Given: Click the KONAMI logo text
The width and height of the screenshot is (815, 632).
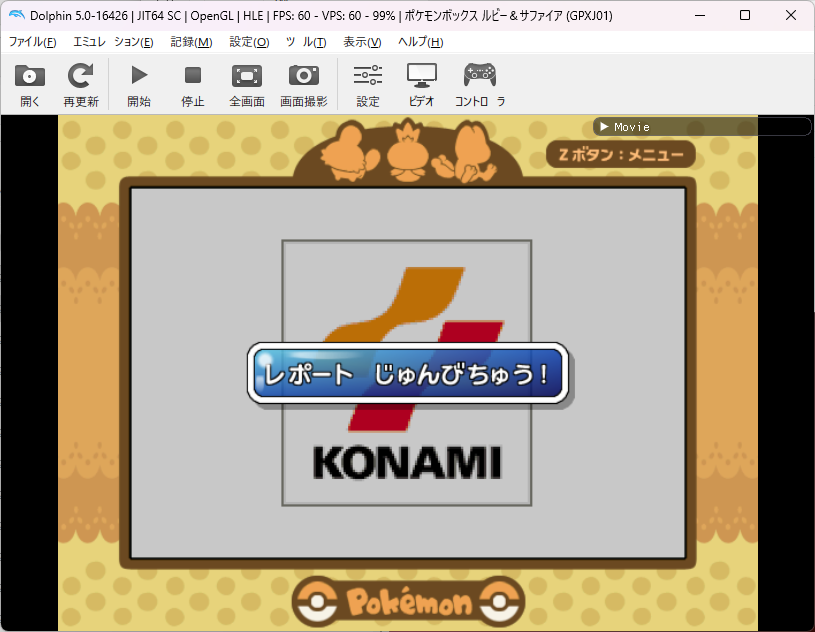Looking at the screenshot, I should click(x=408, y=463).
